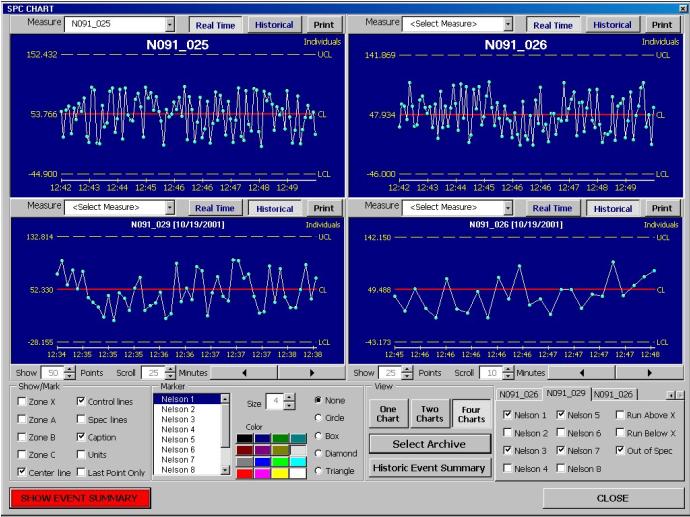Uncheck the Center line option
Screen dimensions: 690x517
click(22, 472)
